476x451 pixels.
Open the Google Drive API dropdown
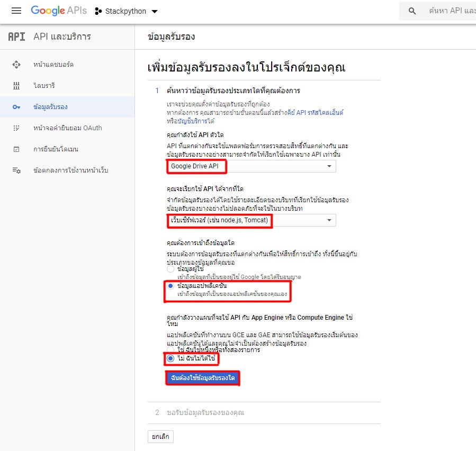(x=252, y=166)
